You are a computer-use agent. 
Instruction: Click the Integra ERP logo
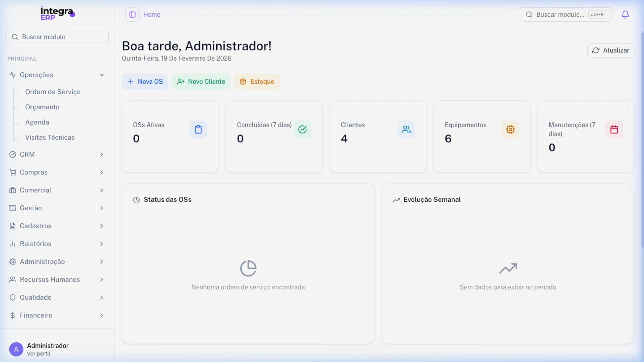(58, 13)
